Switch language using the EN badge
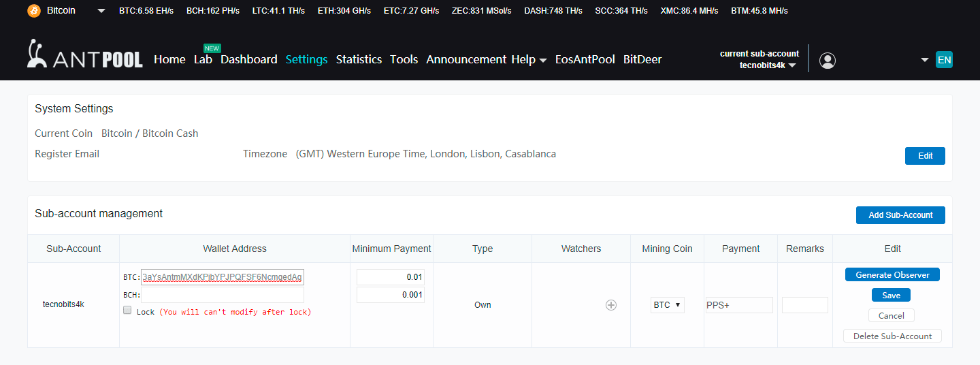The image size is (980, 365). point(944,60)
